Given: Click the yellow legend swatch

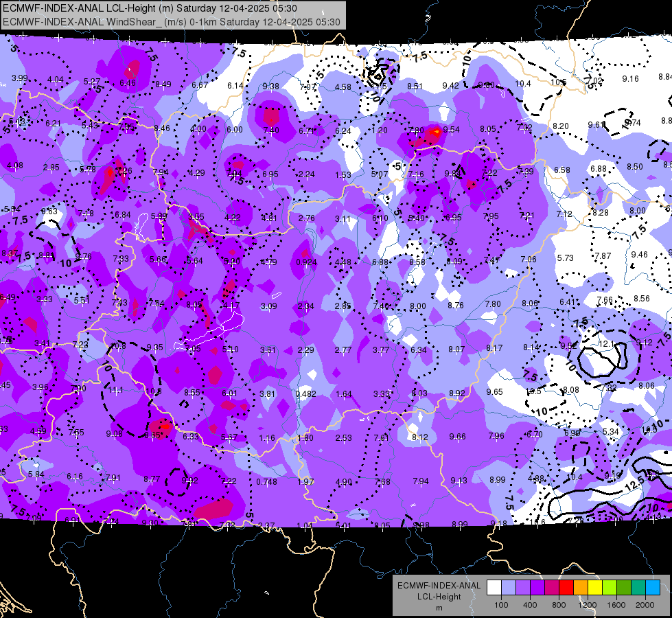Looking at the screenshot, I should (x=595, y=588).
